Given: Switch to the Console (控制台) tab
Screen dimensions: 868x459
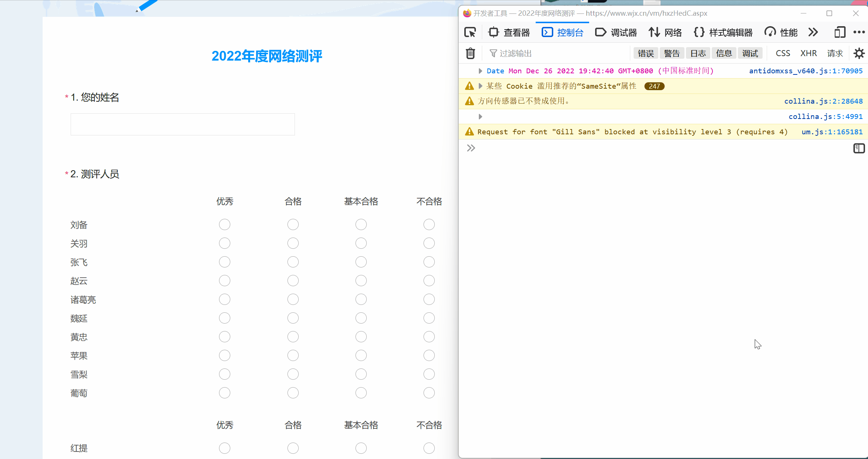Looking at the screenshot, I should click(x=563, y=33).
